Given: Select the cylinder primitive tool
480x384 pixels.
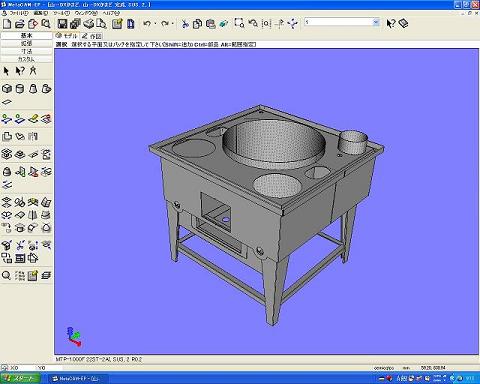Looking at the screenshot, I should click(x=20, y=89).
